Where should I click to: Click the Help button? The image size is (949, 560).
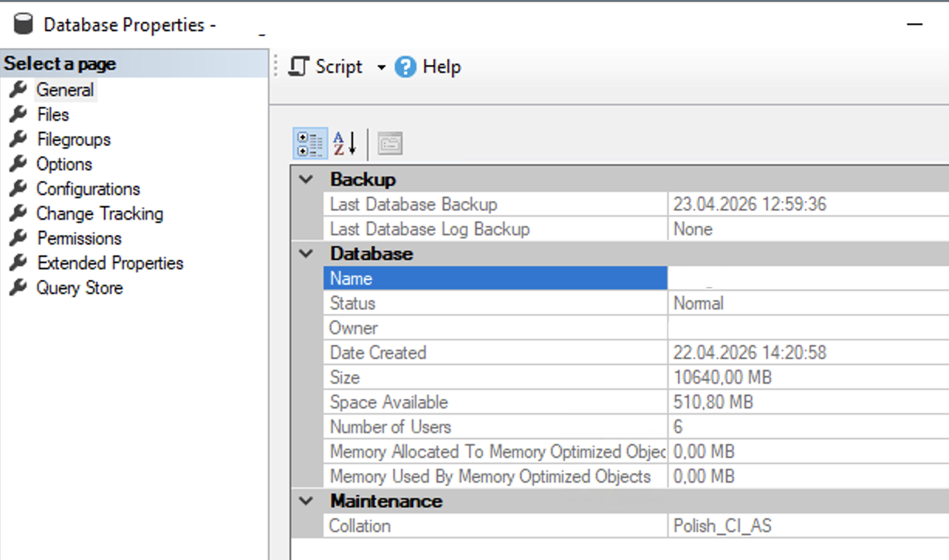pyautogui.click(x=440, y=67)
